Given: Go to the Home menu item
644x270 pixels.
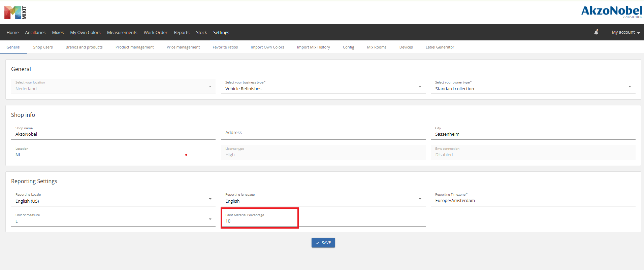Looking at the screenshot, I should tap(12, 32).
